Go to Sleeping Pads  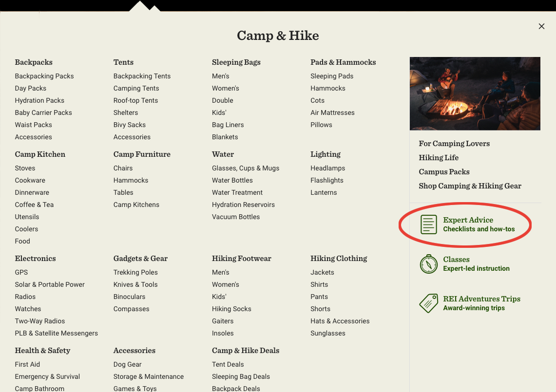[332, 76]
